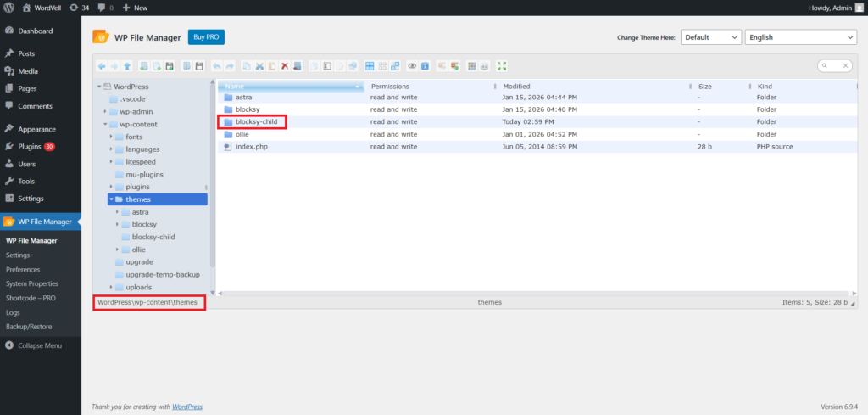Collapse the WordPress root tree node
Viewport: 868px width, 415px height.
pos(99,87)
